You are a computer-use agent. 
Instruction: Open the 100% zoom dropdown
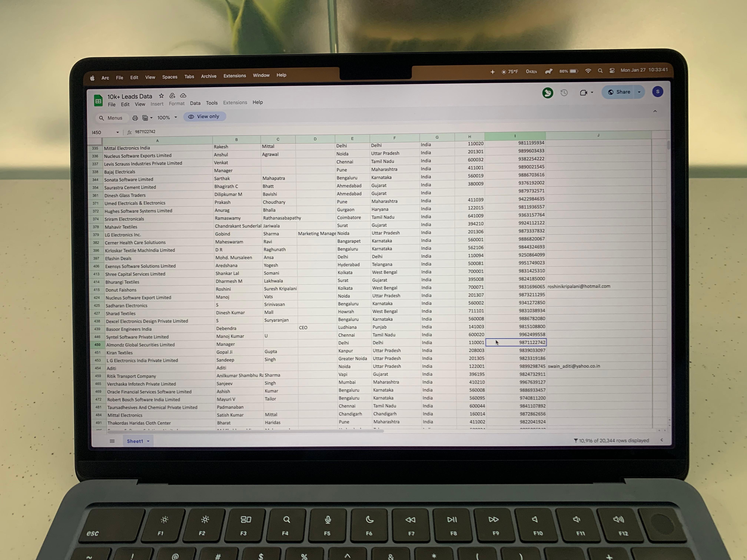pyautogui.click(x=167, y=117)
